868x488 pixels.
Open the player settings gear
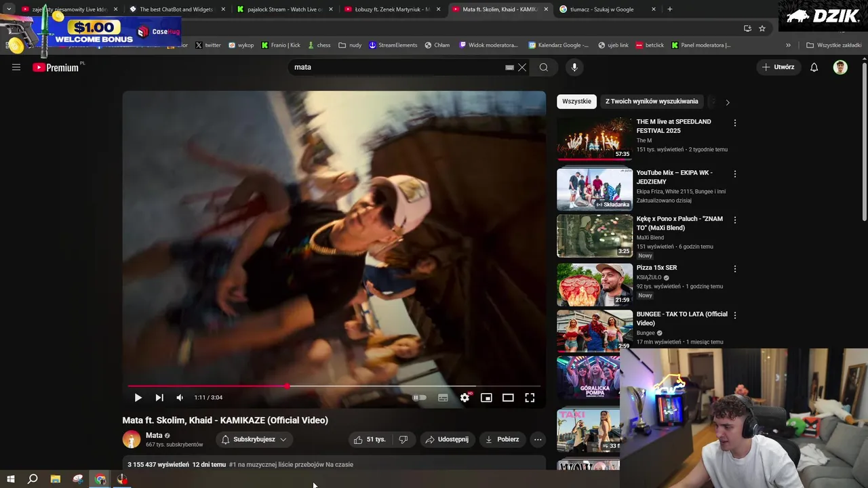465,398
